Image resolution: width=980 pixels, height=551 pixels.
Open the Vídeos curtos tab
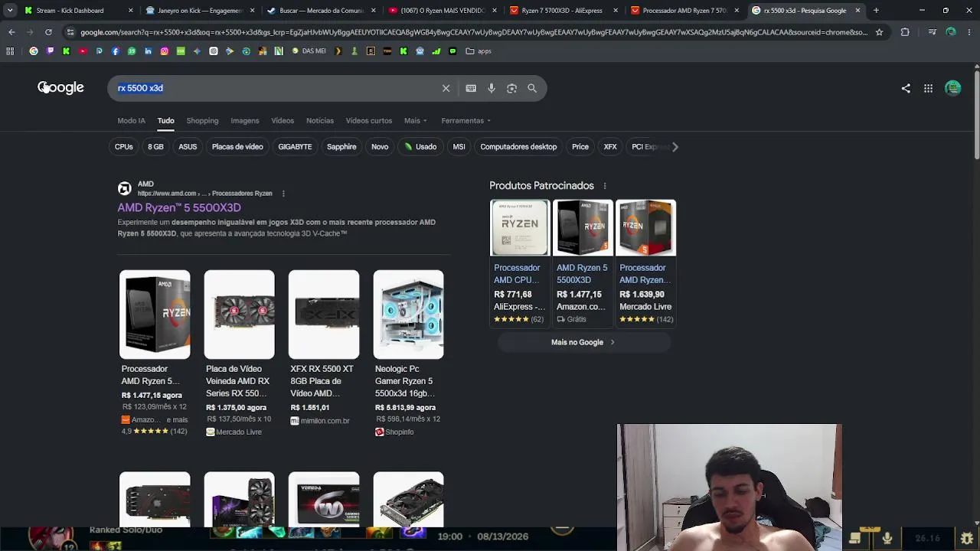pos(369,121)
